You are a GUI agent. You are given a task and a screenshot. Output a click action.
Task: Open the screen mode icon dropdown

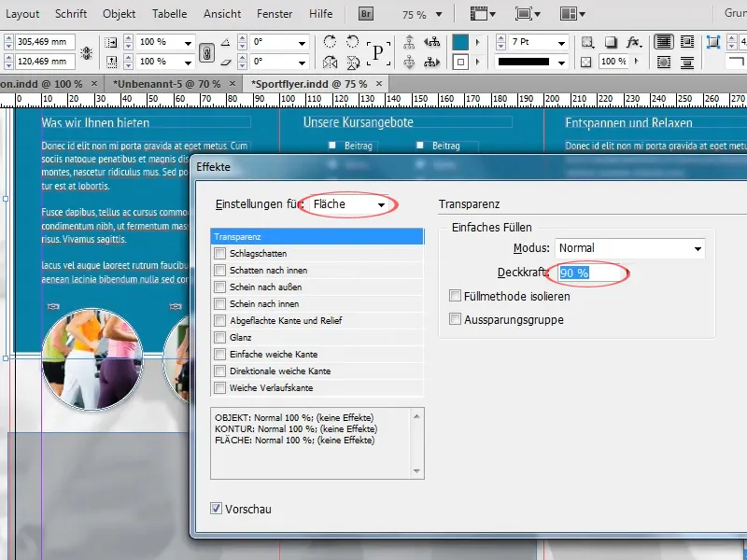tap(528, 14)
